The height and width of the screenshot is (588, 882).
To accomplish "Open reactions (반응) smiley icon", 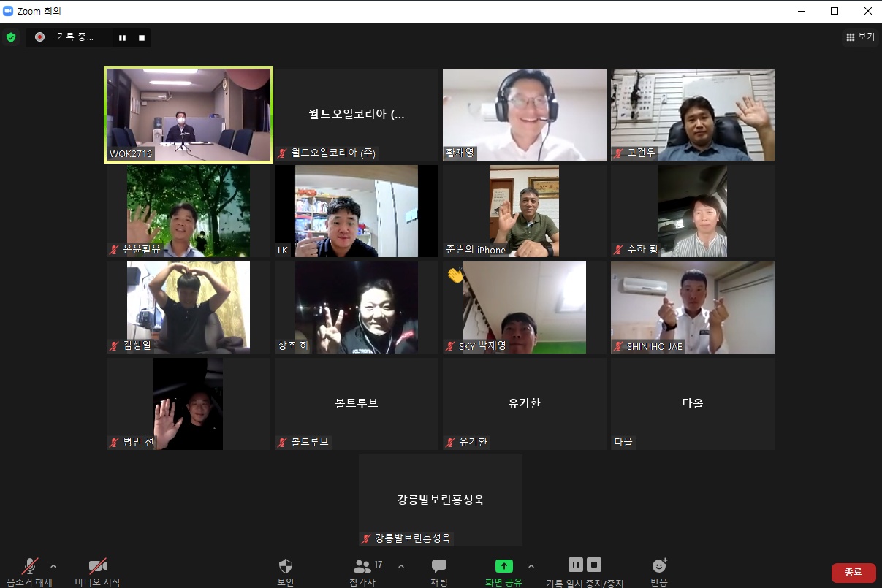I will coord(659,566).
